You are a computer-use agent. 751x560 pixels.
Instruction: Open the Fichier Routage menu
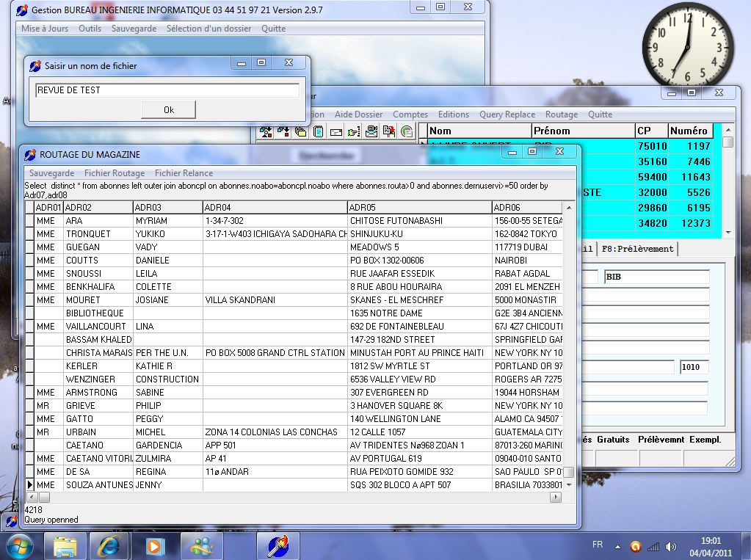(114, 173)
